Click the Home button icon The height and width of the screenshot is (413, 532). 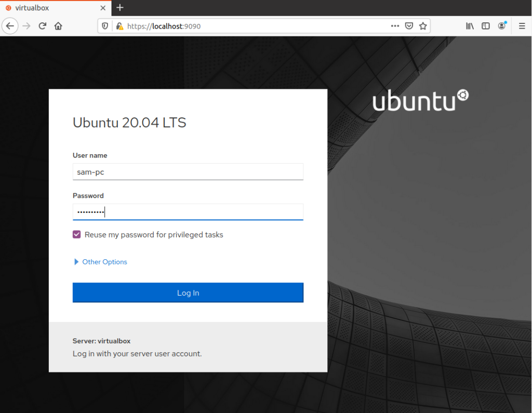click(x=58, y=25)
